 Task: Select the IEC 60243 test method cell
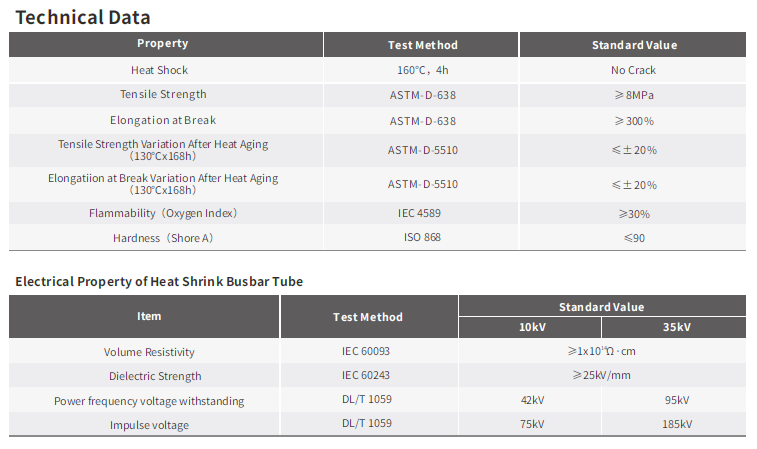click(x=369, y=375)
